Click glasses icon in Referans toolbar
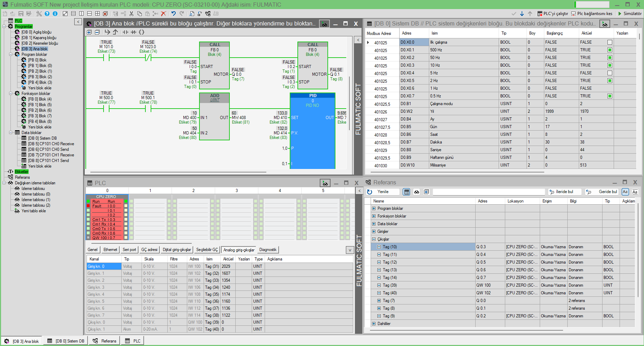 click(416, 192)
